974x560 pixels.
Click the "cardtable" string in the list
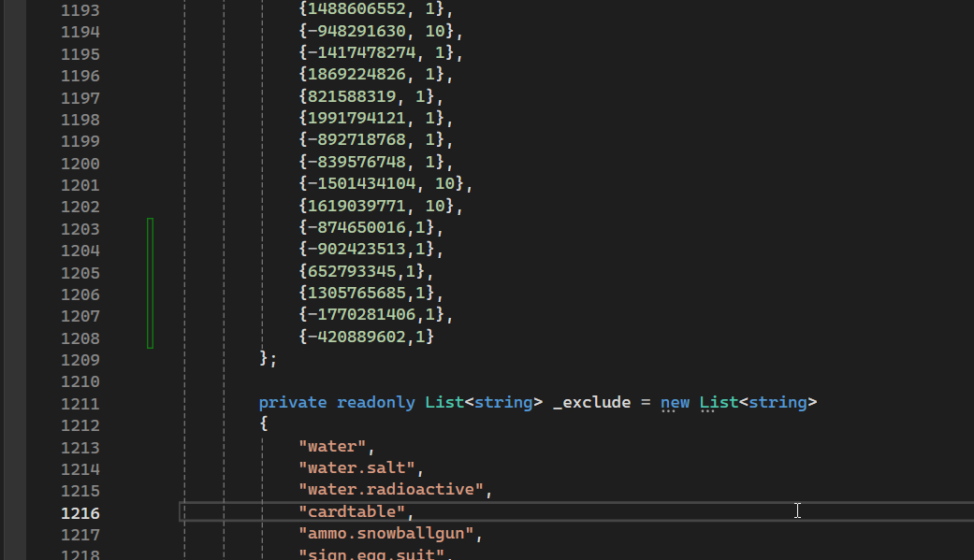[354, 512]
